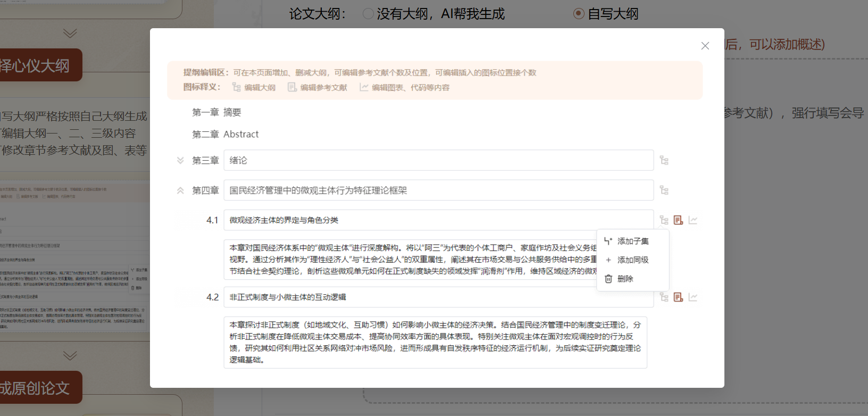868x416 pixels.
Task: Edit references icon for section 4.2
Action: [678, 297]
